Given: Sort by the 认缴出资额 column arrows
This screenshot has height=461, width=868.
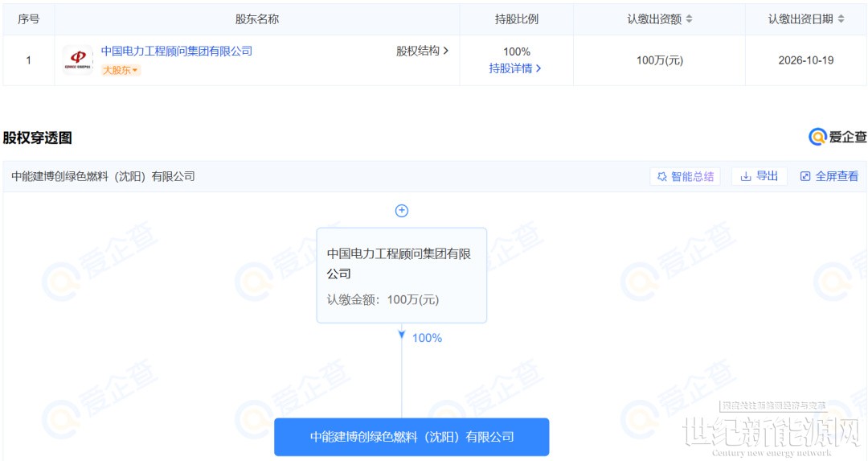Looking at the screenshot, I should click(689, 19).
